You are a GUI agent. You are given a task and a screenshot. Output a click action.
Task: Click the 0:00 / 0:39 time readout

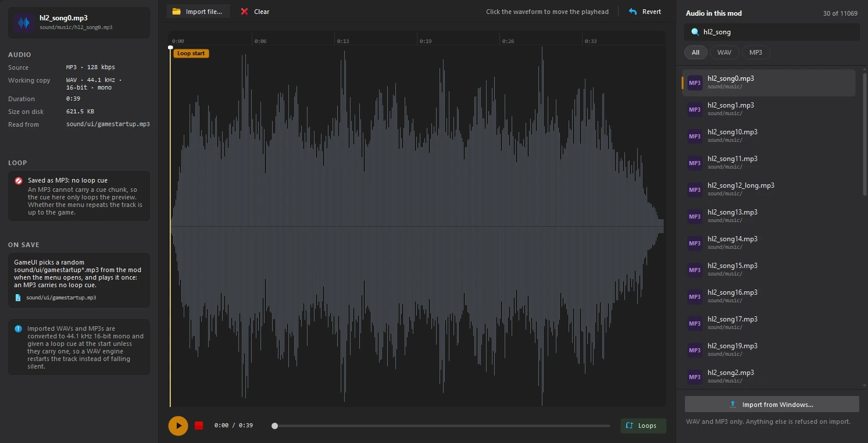[234, 426]
